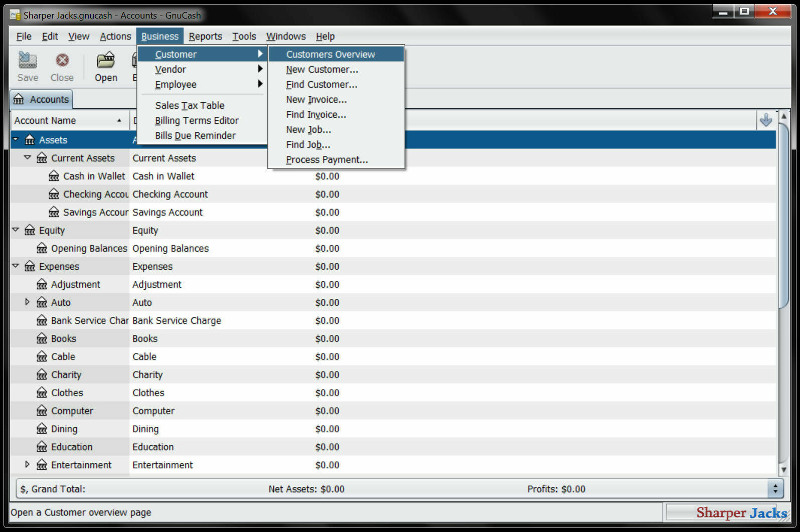
Task: Click the Cash in Wallet bank icon
Action: point(54,176)
